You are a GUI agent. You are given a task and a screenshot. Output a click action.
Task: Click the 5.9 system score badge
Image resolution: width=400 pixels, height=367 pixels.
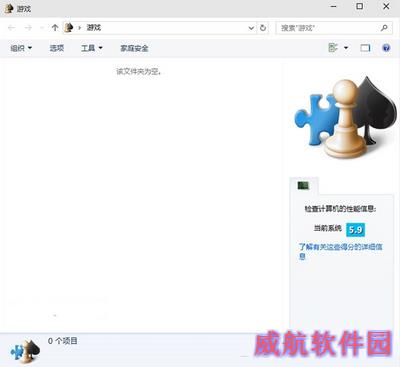355,230
